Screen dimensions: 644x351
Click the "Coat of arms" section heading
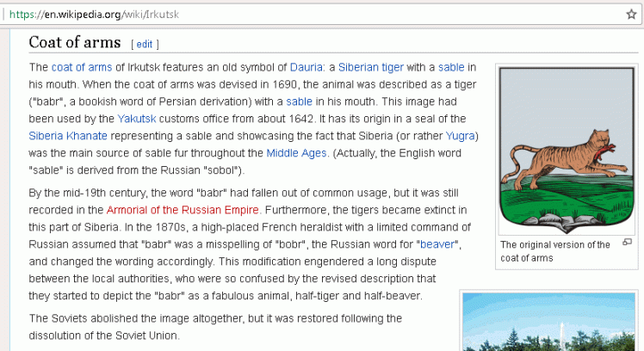[x=75, y=42]
